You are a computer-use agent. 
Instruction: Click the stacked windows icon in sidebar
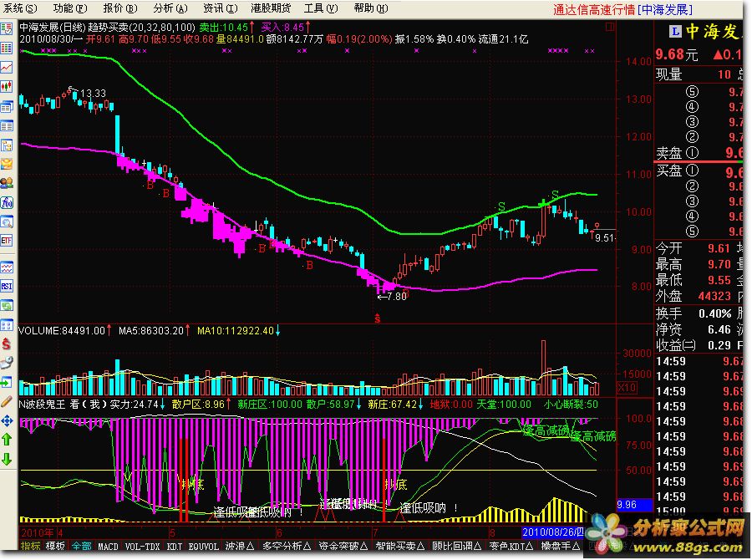[x=7, y=106]
